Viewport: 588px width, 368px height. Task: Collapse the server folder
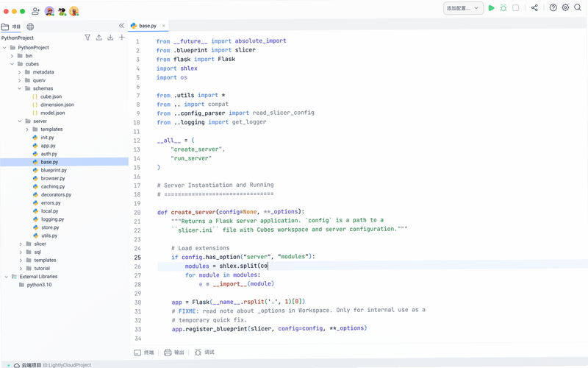pyautogui.click(x=20, y=121)
